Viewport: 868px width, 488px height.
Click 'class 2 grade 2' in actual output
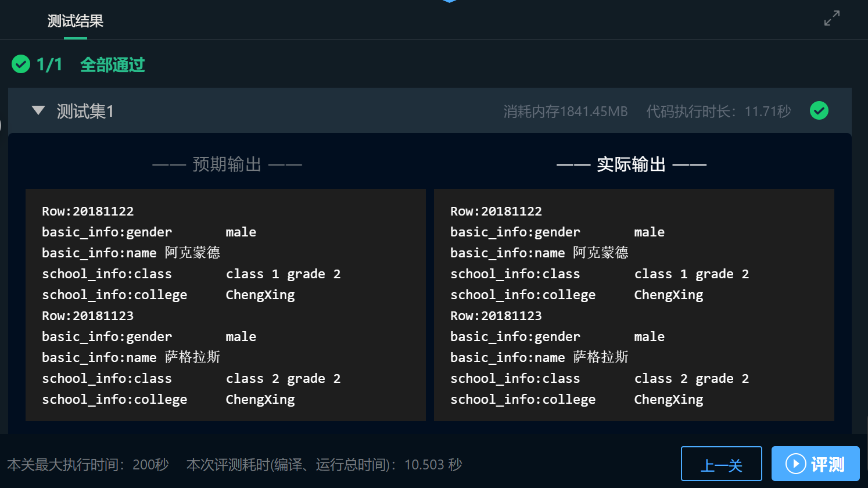[x=691, y=379]
